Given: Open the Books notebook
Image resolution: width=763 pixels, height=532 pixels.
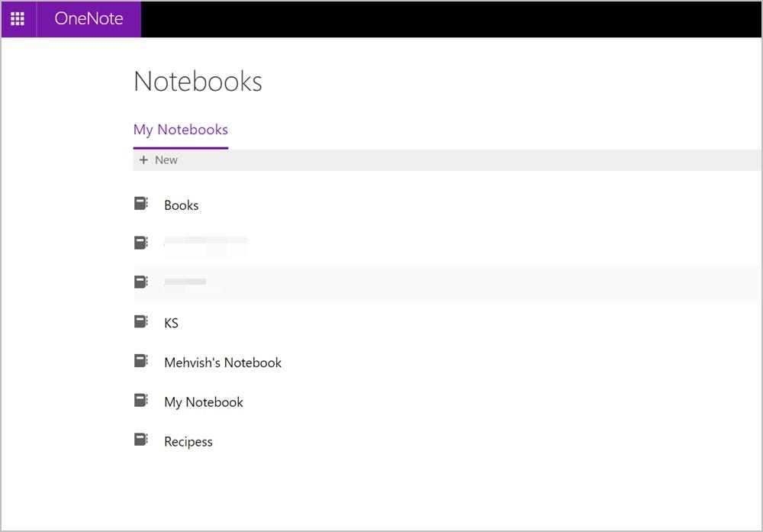Looking at the screenshot, I should pos(181,205).
